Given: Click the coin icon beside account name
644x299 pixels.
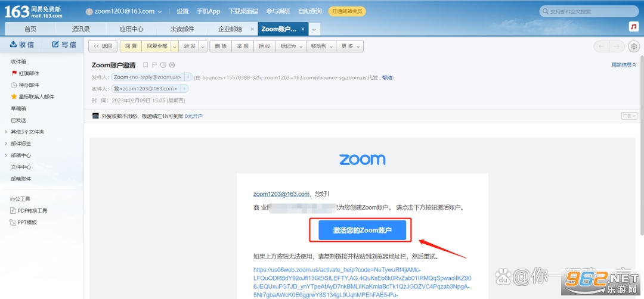Looking at the screenshot, I should (x=89, y=11).
